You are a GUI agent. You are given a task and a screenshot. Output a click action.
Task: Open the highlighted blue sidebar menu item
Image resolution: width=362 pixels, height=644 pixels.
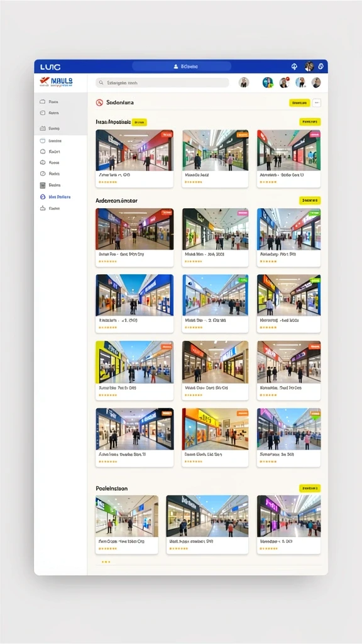click(55, 197)
